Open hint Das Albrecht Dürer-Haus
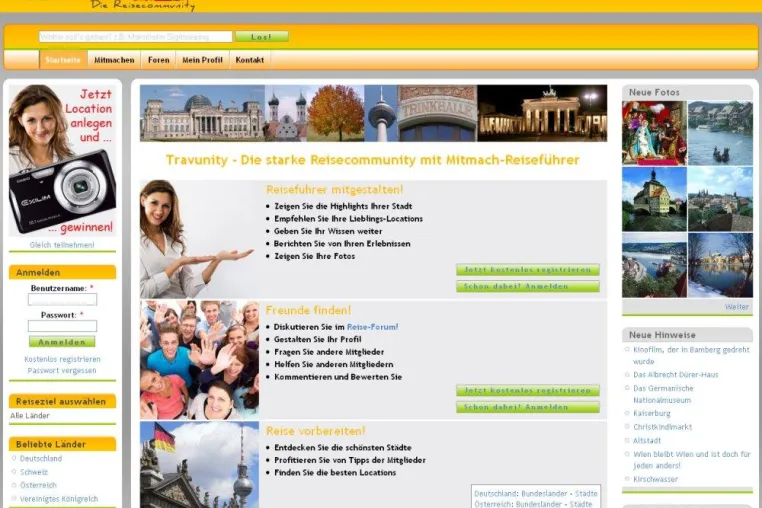 pyautogui.click(x=675, y=375)
